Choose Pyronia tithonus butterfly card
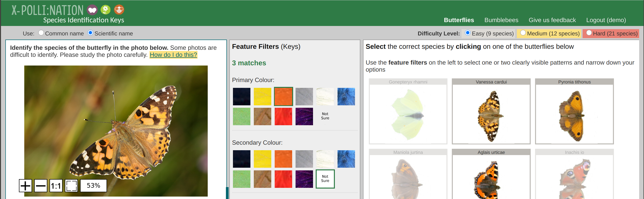The width and height of the screenshot is (644, 199). point(575,111)
